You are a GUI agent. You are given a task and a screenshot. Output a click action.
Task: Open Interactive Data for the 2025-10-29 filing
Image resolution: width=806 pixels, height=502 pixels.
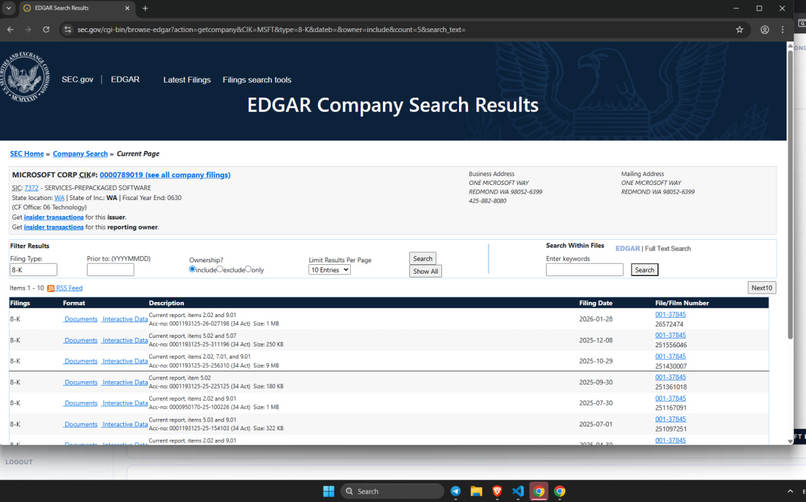125,361
